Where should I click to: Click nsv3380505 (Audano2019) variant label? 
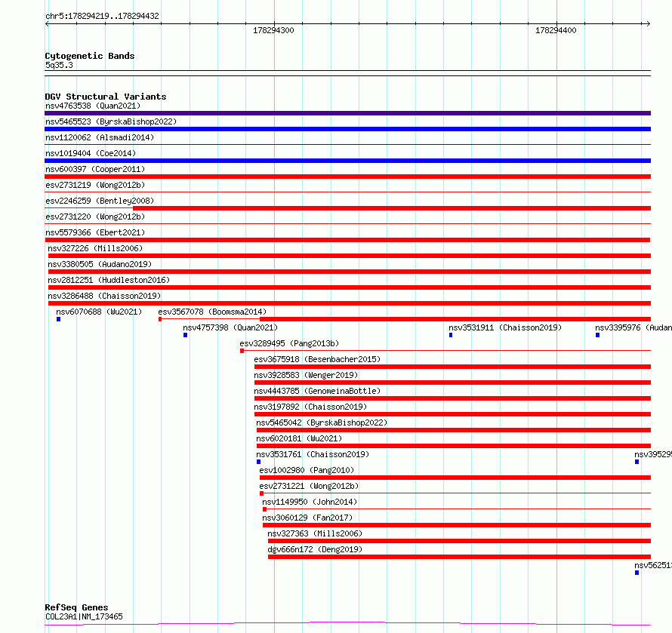click(x=100, y=264)
